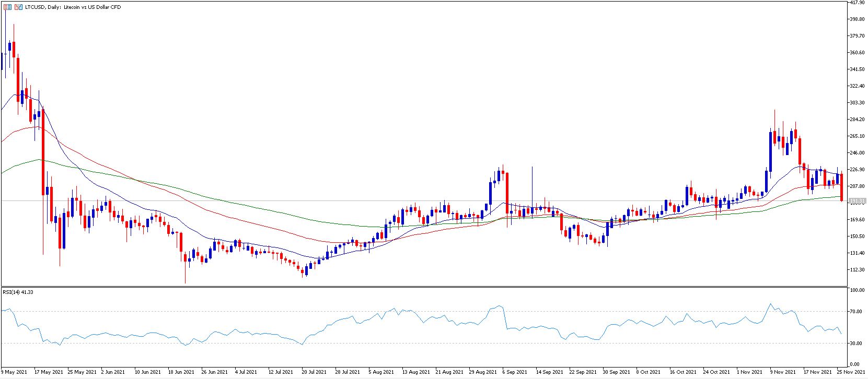Click the 21 Aug 2021 date label
The height and width of the screenshot is (379, 868).
pos(449,372)
